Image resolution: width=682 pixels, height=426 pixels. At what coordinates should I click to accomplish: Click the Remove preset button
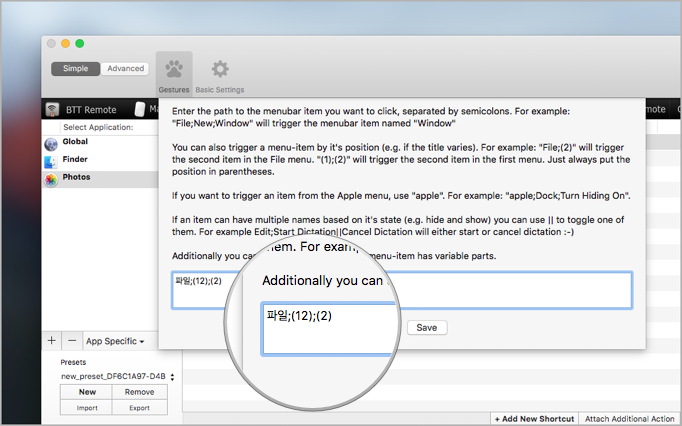pos(139,392)
